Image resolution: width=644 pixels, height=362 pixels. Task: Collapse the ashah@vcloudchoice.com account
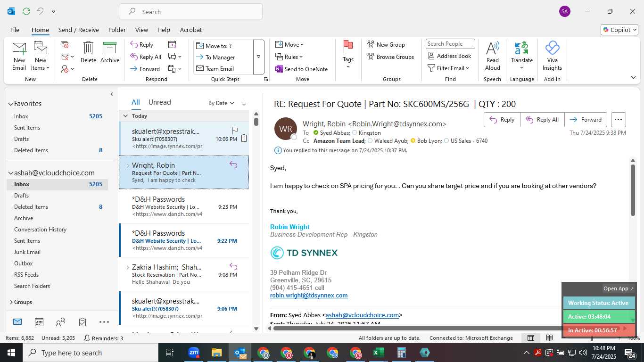tap(11, 173)
